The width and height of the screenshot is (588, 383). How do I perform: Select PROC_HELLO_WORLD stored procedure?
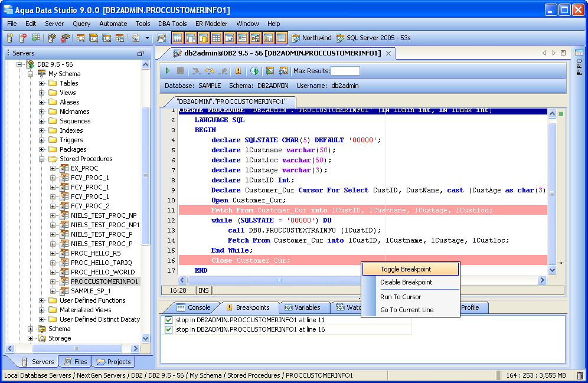pyautogui.click(x=102, y=272)
